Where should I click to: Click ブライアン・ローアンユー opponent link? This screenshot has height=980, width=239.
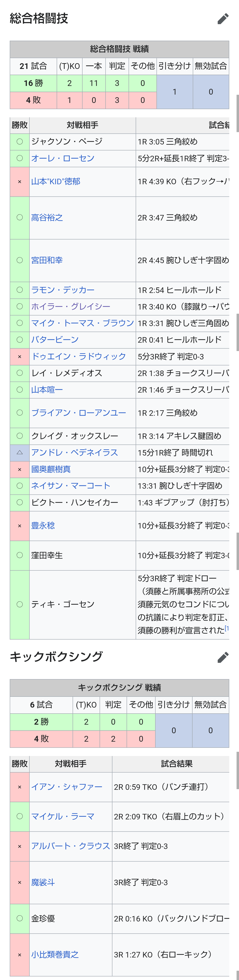(x=79, y=413)
